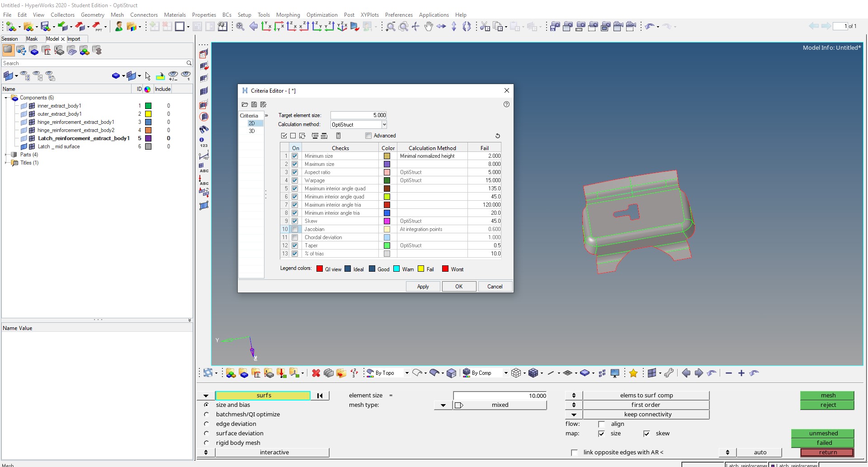Click the yellow star favorites icon
The width and height of the screenshot is (868, 467).
633,373
